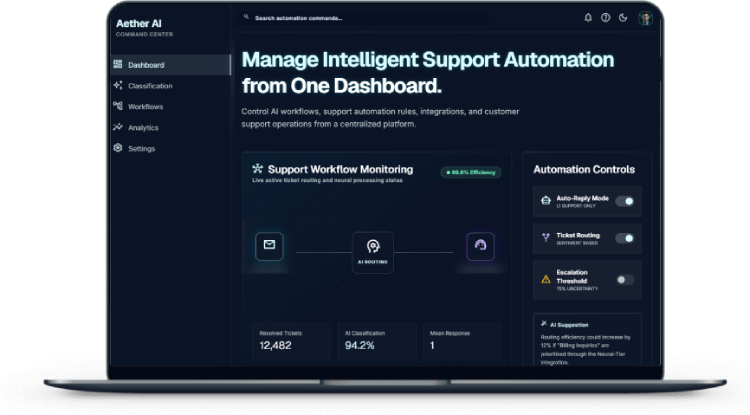Click the 99.8% Efficiency badge
This screenshot has width=750, height=415.
(x=471, y=172)
